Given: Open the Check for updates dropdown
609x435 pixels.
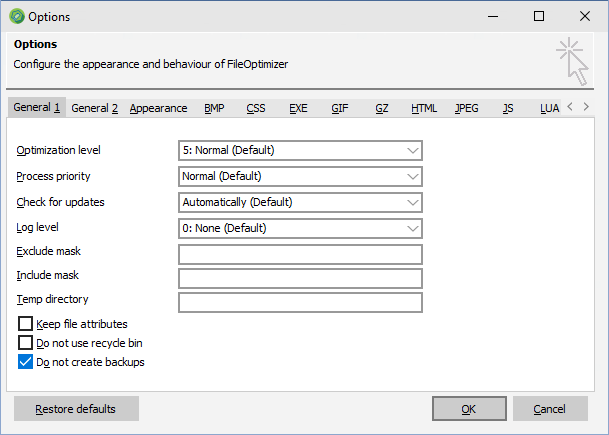Looking at the screenshot, I should [x=300, y=202].
